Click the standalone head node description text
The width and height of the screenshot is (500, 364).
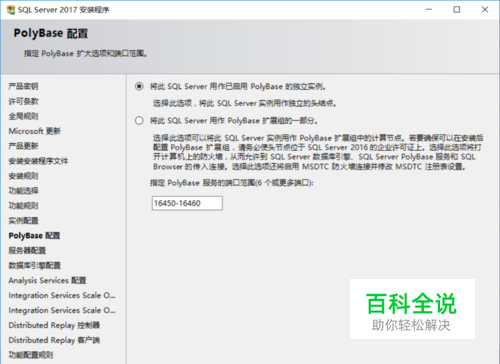[244, 103]
